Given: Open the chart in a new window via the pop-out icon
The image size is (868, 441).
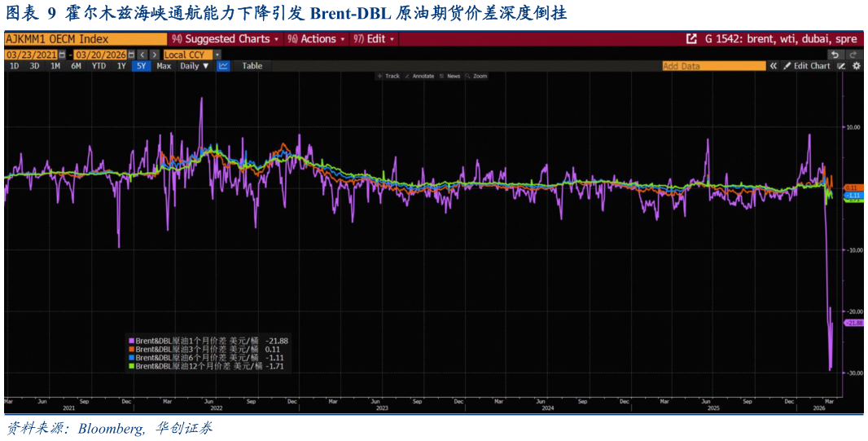Looking at the screenshot, I should tap(691, 39).
